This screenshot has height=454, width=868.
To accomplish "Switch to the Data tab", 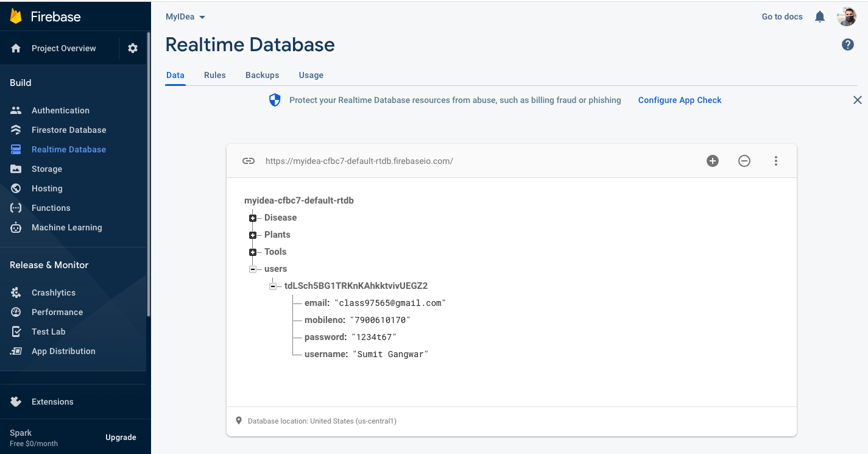I will coord(175,75).
